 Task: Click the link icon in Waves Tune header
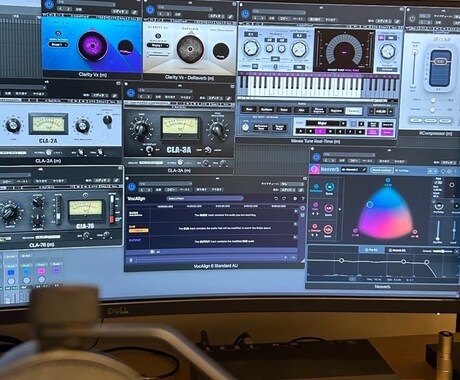pyautogui.click(x=397, y=21)
